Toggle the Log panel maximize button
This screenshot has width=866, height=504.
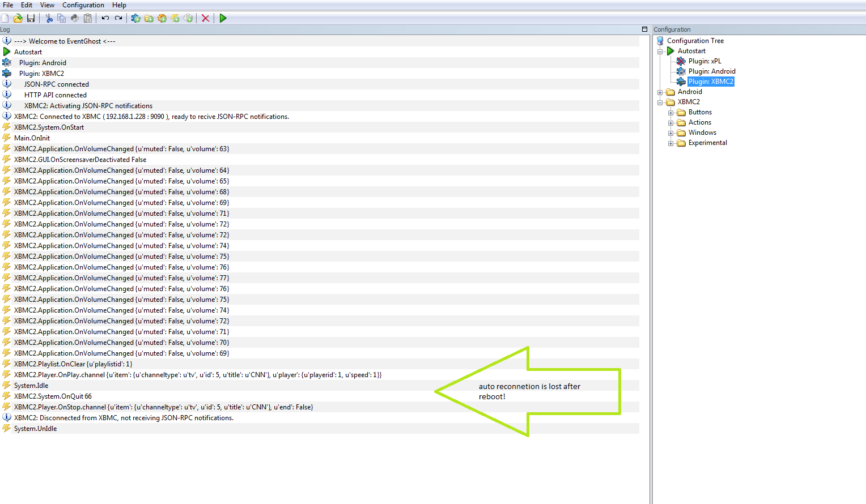[644, 29]
